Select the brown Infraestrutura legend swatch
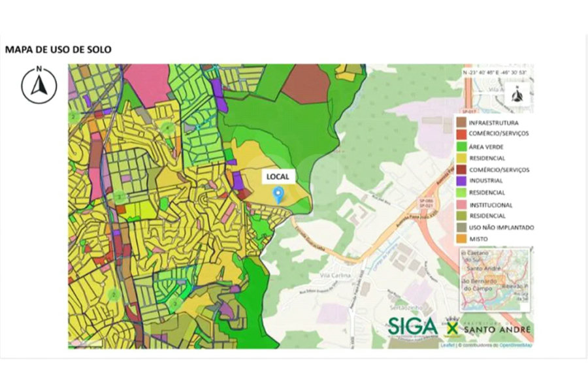 (x=461, y=122)
